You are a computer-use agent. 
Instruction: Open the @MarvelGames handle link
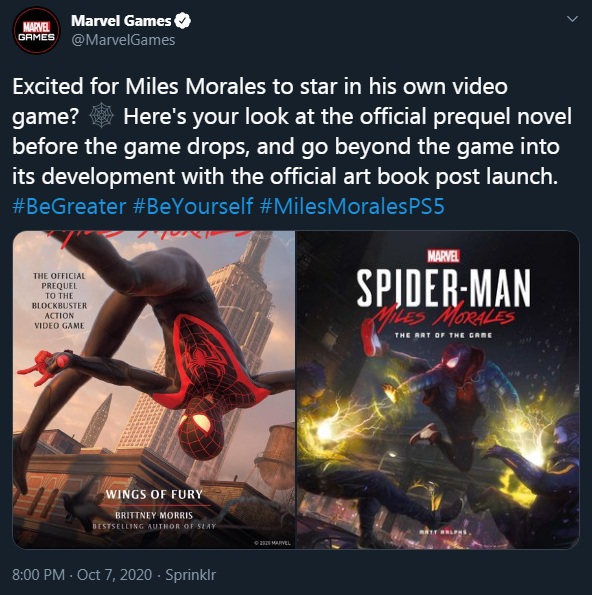click(123, 40)
